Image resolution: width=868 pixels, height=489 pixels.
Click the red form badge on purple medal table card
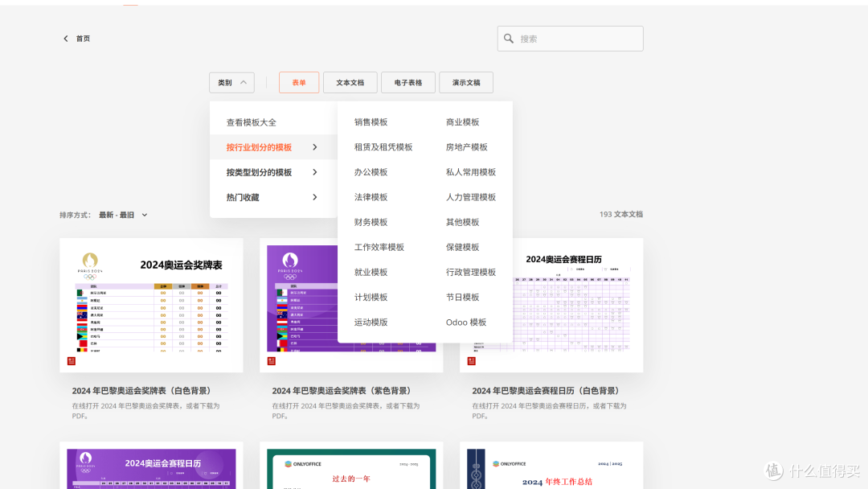point(272,361)
